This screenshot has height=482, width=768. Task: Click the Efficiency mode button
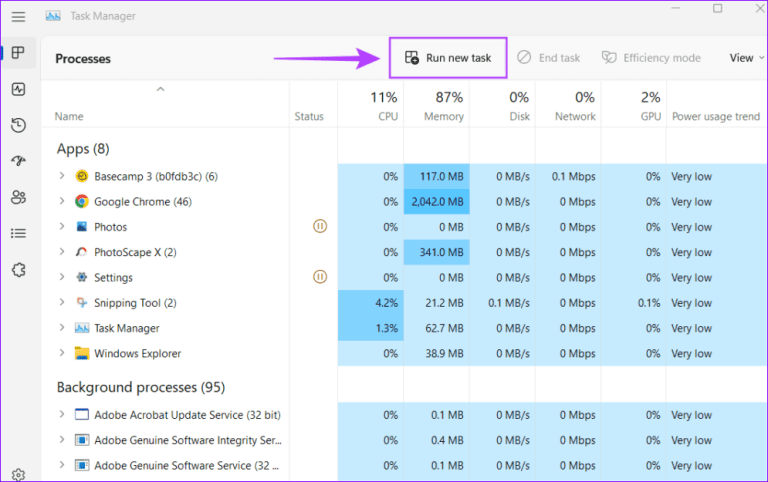click(651, 58)
